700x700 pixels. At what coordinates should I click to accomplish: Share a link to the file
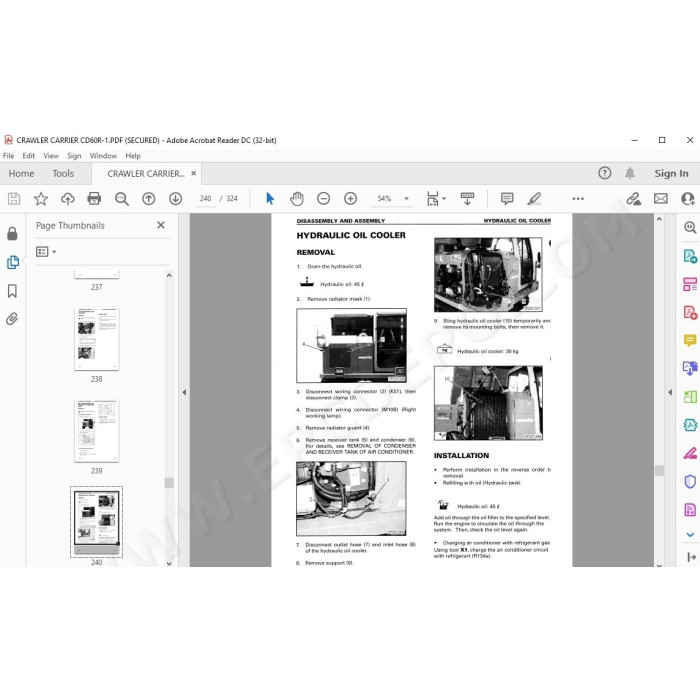tap(633, 199)
